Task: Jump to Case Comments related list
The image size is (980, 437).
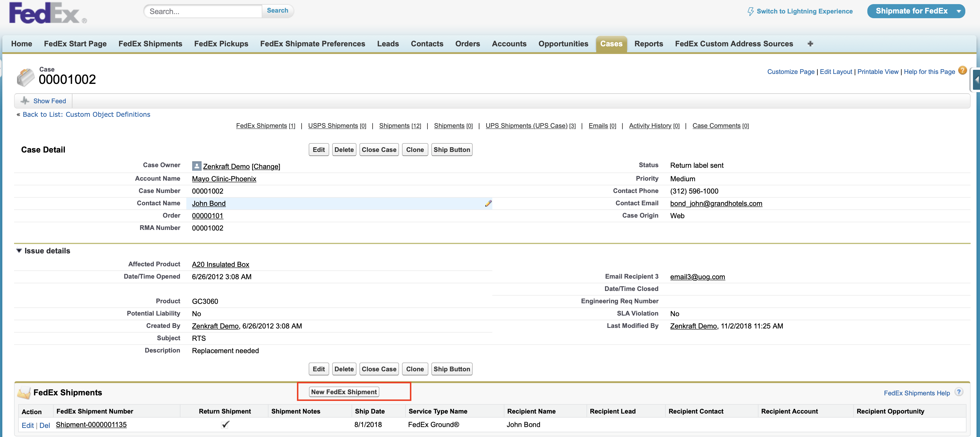Action: coord(720,126)
